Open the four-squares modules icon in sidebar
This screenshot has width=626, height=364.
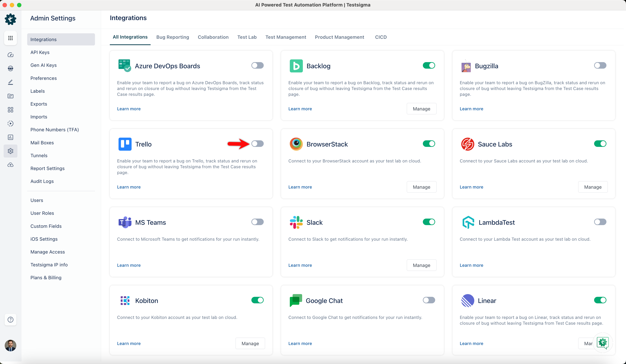click(x=11, y=110)
